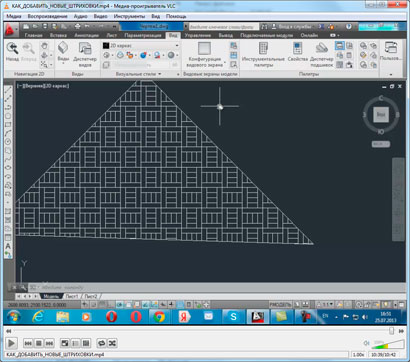Open the Диспетчер видов icon
The width and height of the screenshot is (410, 362).
tap(85, 55)
